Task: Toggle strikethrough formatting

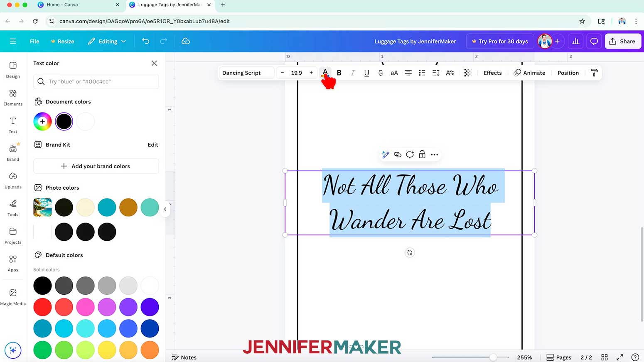Action: point(381,73)
